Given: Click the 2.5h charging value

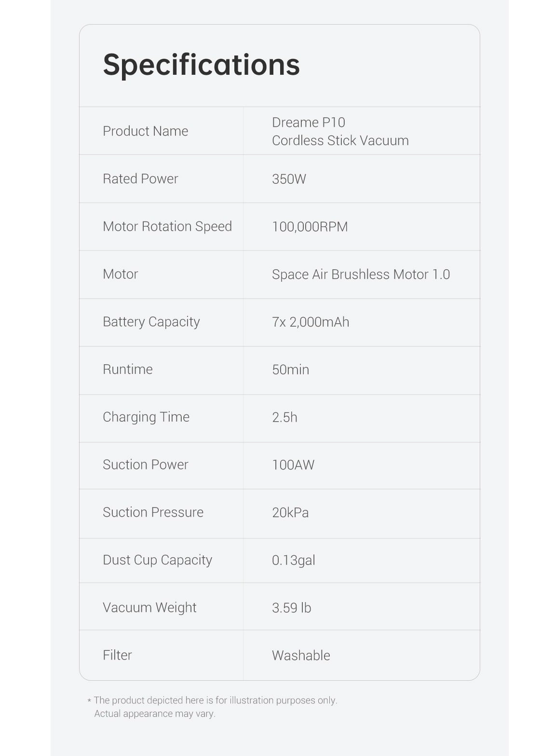Looking at the screenshot, I should 284,417.
